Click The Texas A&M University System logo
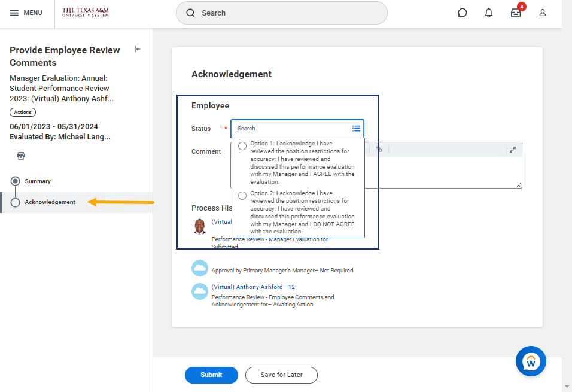Image resolution: width=572 pixels, height=392 pixels. pyautogui.click(x=86, y=13)
